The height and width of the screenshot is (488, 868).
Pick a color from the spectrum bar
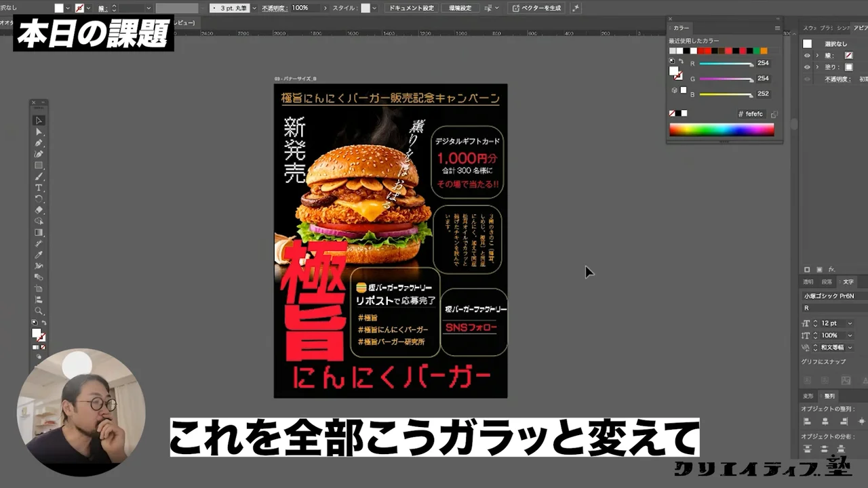[x=722, y=129]
